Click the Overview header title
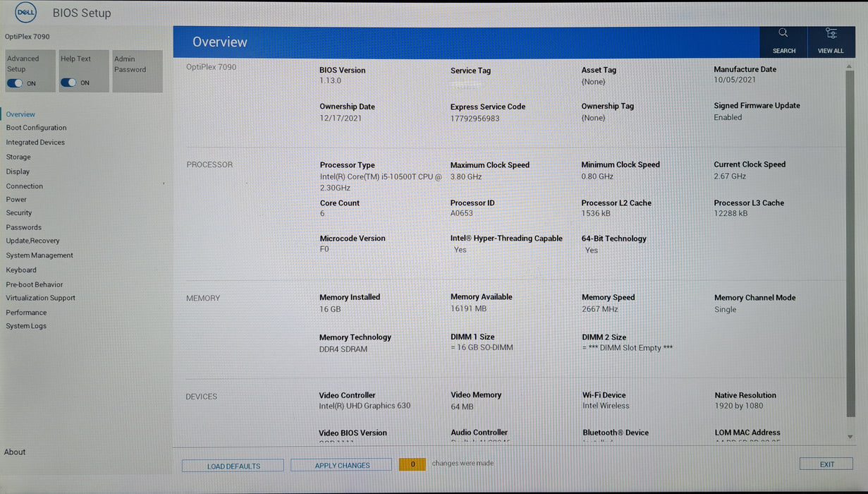This screenshot has height=494, width=868. pyautogui.click(x=220, y=42)
